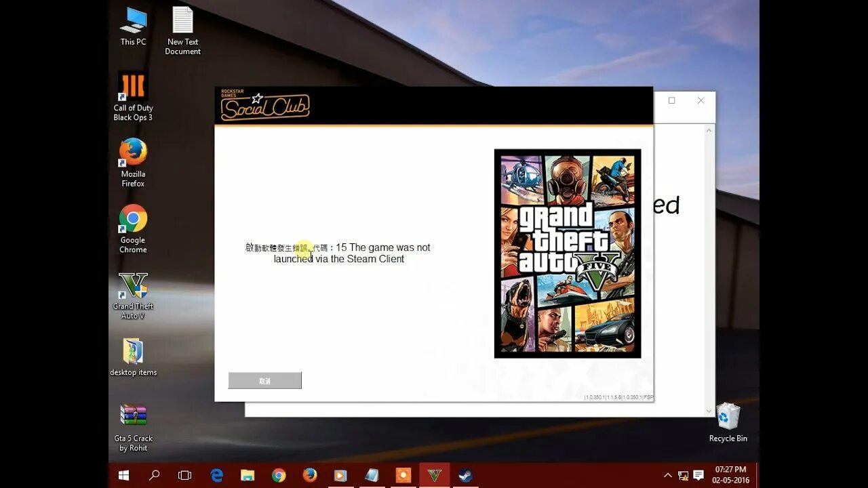Click the version number text in Social Club

point(618,397)
